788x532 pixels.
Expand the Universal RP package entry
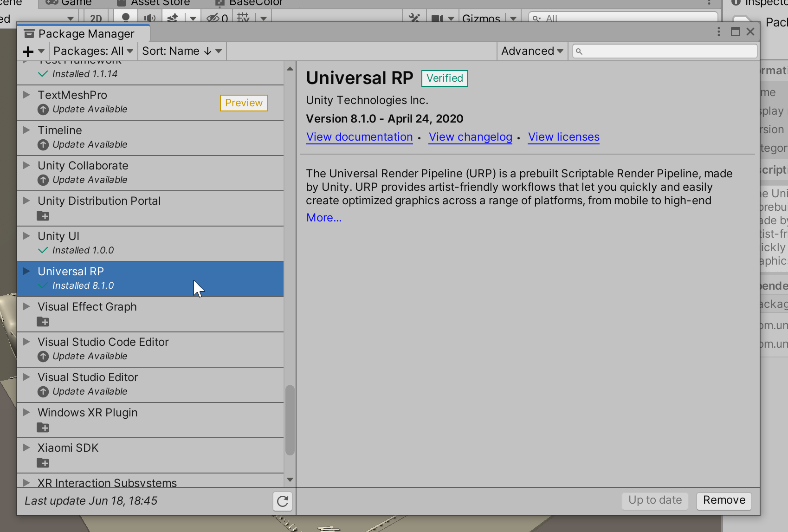click(x=26, y=271)
